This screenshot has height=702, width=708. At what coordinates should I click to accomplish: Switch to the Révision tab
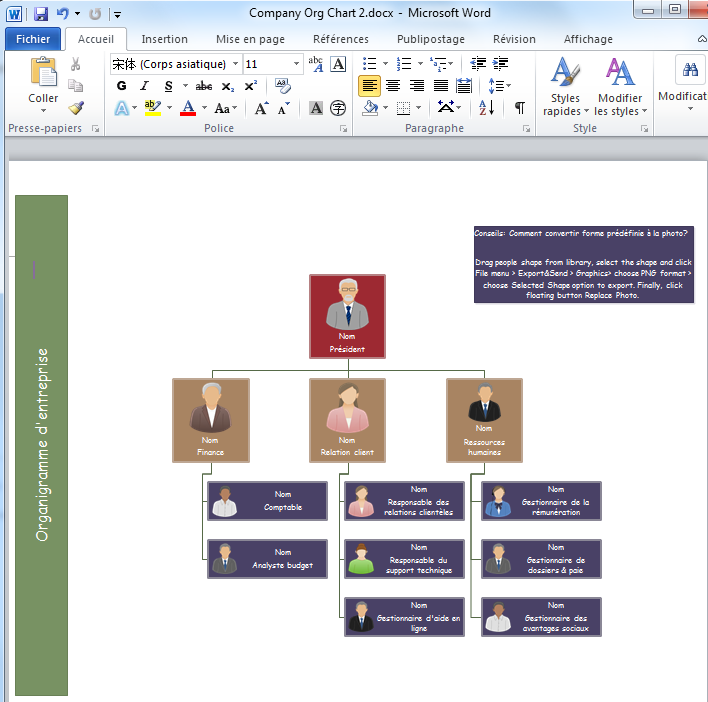tap(514, 39)
